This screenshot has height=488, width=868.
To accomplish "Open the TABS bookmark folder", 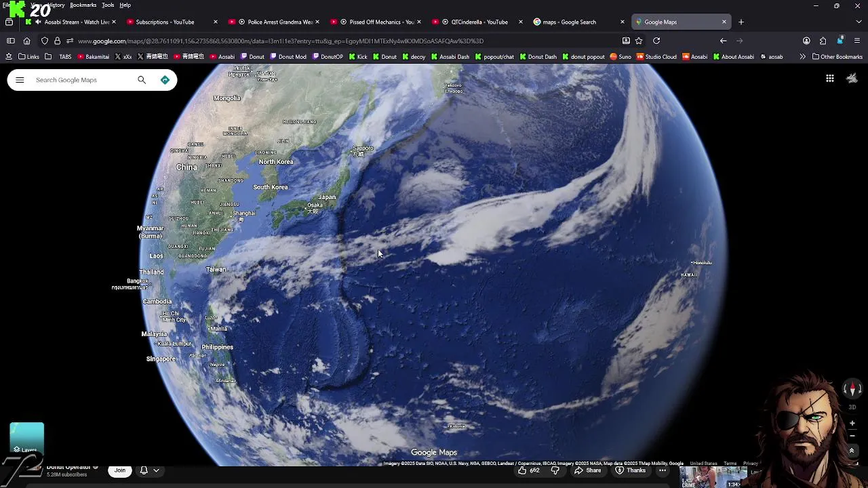I will point(60,57).
